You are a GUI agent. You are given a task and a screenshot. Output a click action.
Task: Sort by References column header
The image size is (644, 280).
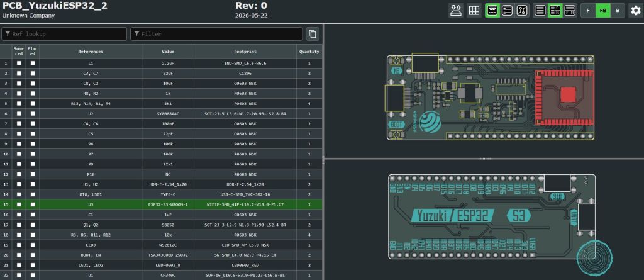click(x=91, y=52)
